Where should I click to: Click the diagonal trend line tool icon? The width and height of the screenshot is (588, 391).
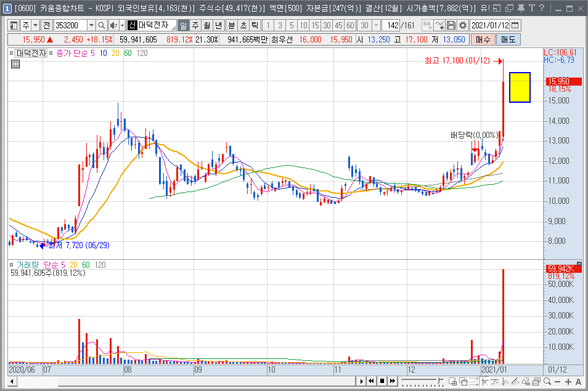(x=515, y=382)
